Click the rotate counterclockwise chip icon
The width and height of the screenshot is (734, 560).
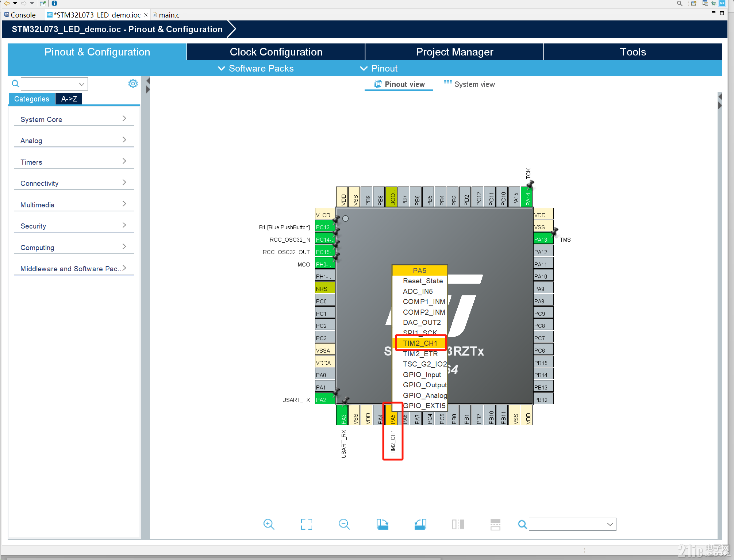coord(420,524)
